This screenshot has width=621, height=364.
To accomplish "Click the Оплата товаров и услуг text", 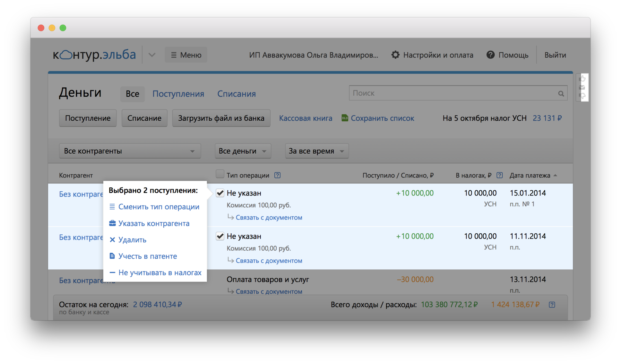I will [x=268, y=279].
